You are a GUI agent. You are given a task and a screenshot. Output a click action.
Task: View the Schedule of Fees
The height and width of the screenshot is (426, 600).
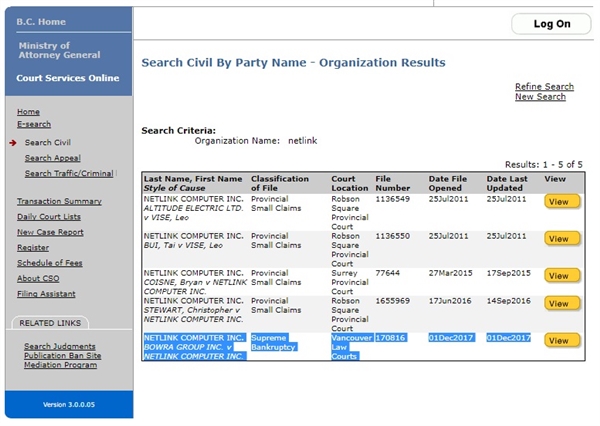point(50,263)
